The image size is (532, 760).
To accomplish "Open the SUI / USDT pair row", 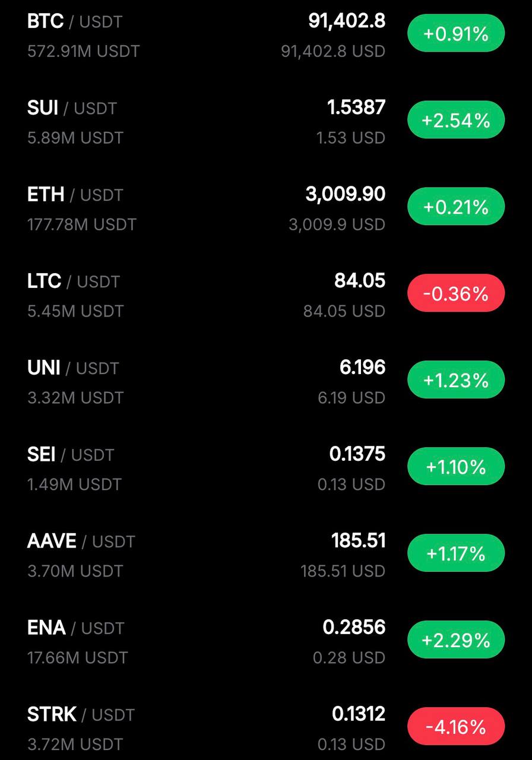I will click(x=72, y=109).
